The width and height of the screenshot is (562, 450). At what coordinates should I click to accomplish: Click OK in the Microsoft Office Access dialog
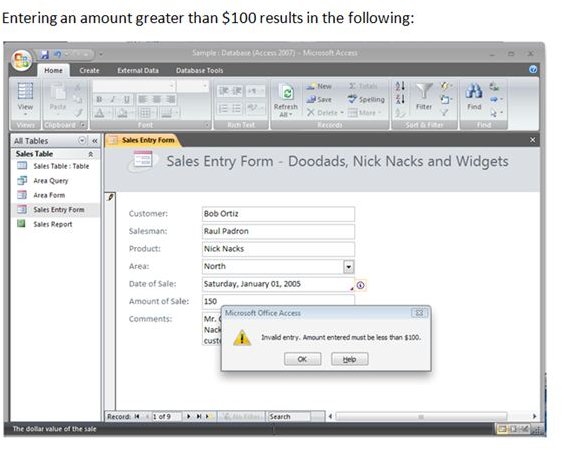[303, 359]
